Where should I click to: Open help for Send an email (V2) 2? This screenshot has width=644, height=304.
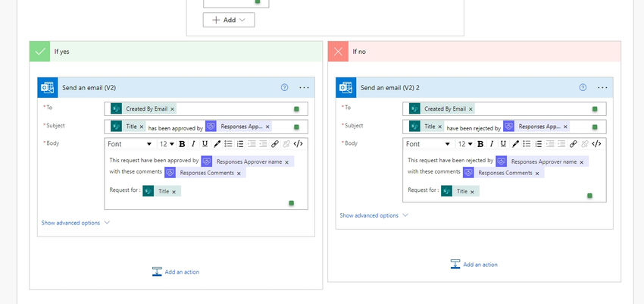[x=583, y=87]
